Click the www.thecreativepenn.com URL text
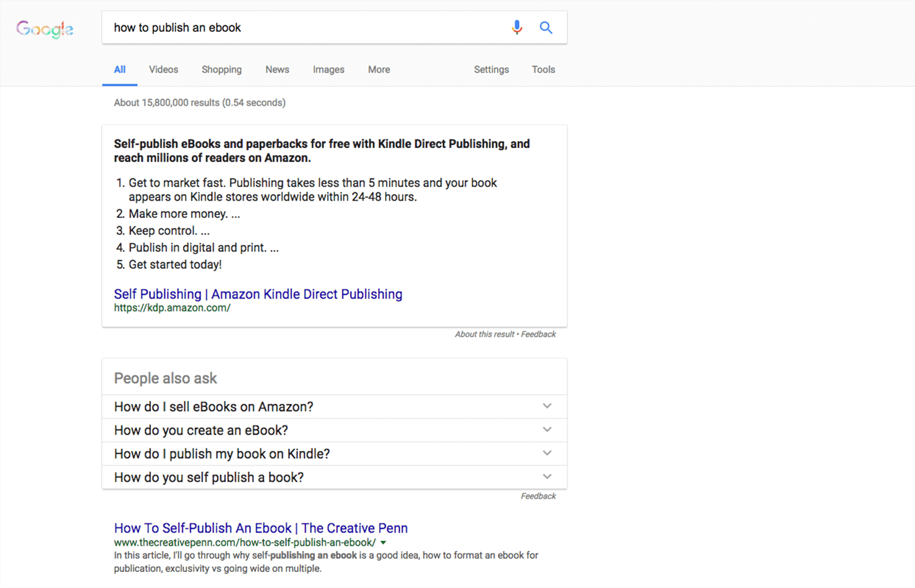This screenshot has height=588, width=915. pyautogui.click(x=245, y=543)
